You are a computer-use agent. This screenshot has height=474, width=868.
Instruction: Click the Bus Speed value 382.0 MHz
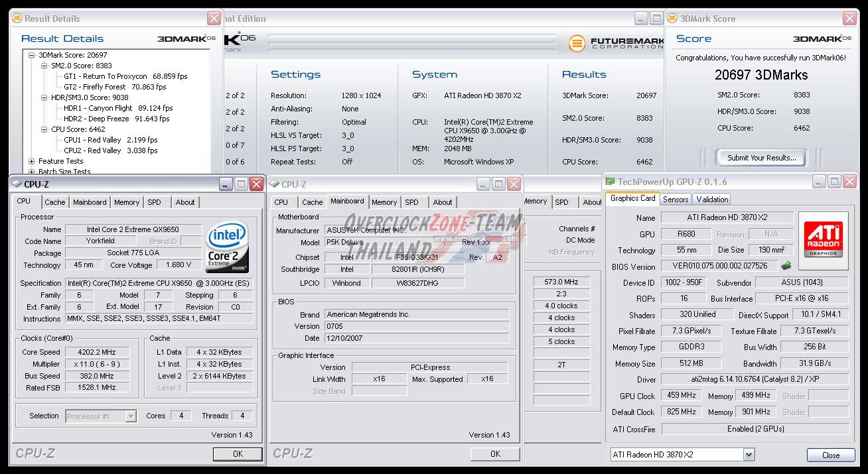98,376
